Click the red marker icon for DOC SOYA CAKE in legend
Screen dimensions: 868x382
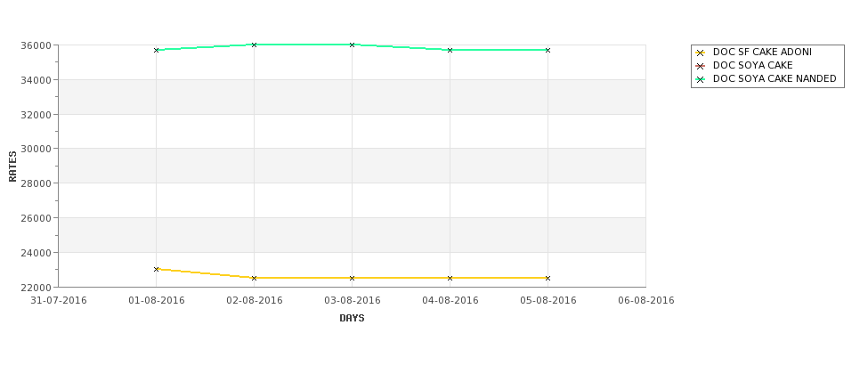click(700, 66)
